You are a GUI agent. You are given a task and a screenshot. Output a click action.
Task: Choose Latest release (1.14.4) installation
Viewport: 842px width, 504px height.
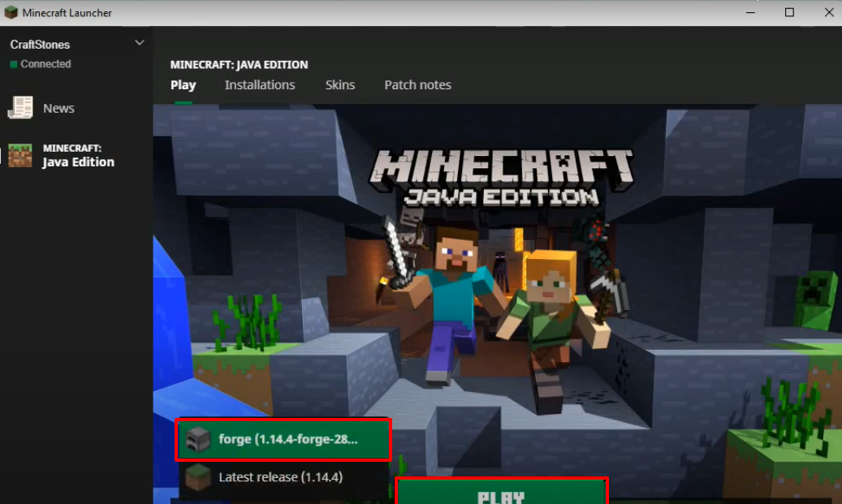pyautogui.click(x=283, y=477)
